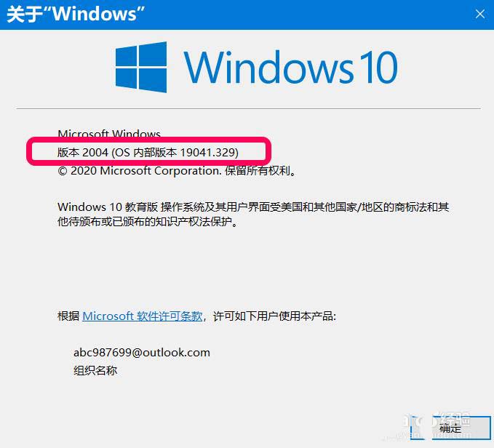The height and width of the screenshot is (448, 494).
Task: Click the © 2020 Microsoft Corporation line
Action: pyautogui.click(x=177, y=171)
